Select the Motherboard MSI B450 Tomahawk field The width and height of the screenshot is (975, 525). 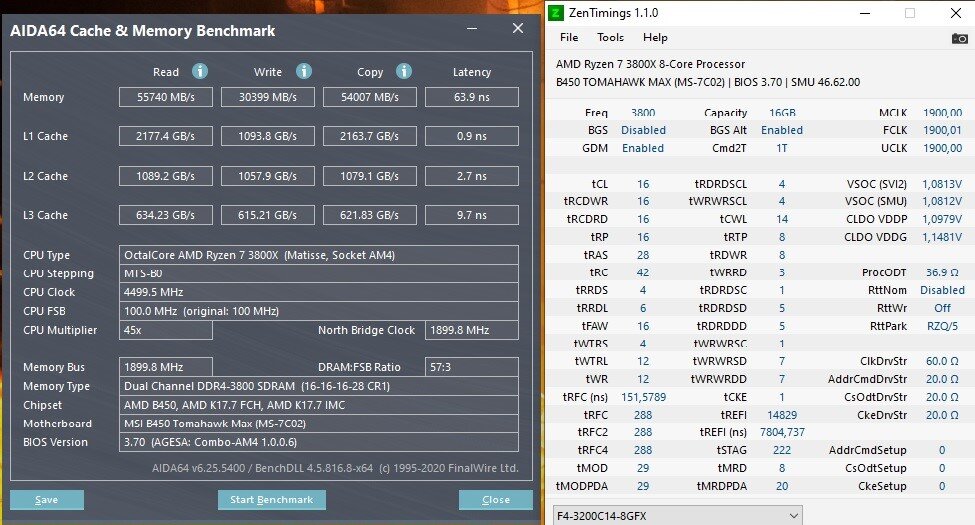click(x=319, y=424)
